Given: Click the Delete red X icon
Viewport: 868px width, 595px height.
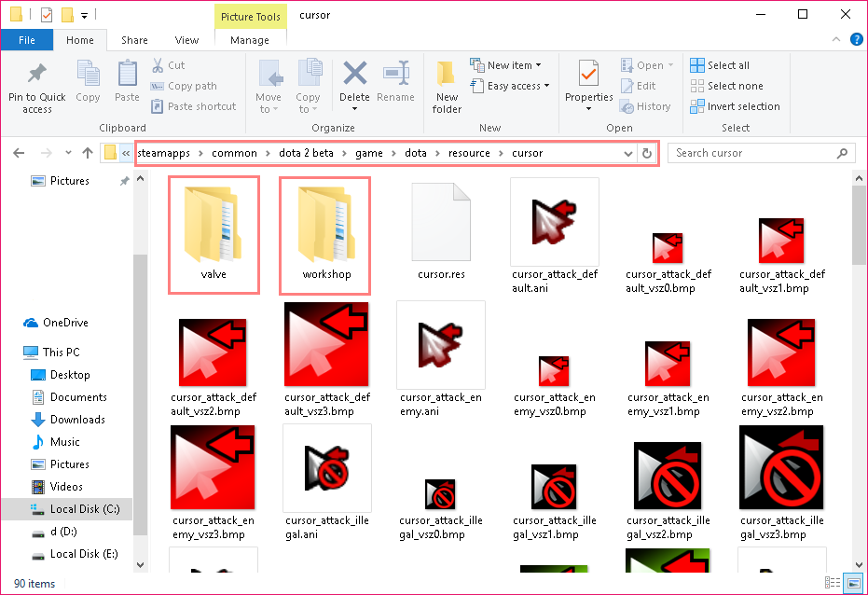Looking at the screenshot, I should tap(355, 74).
